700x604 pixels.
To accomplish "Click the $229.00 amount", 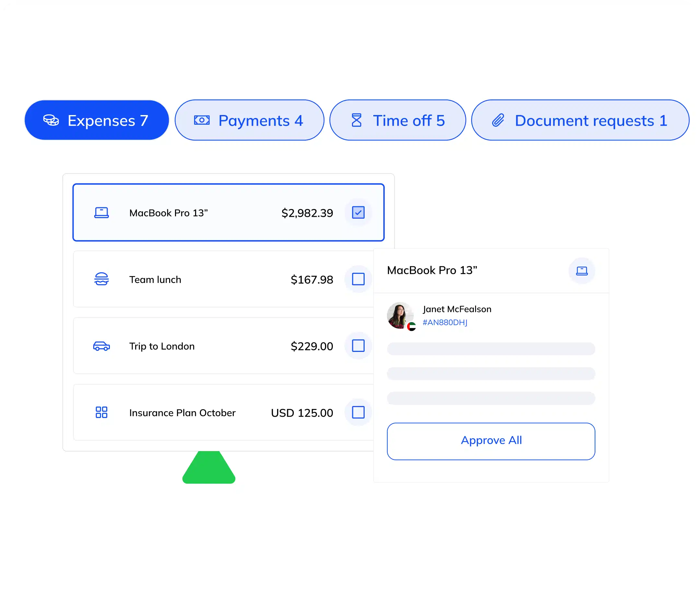I will pyautogui.click(x=312, y=346).
